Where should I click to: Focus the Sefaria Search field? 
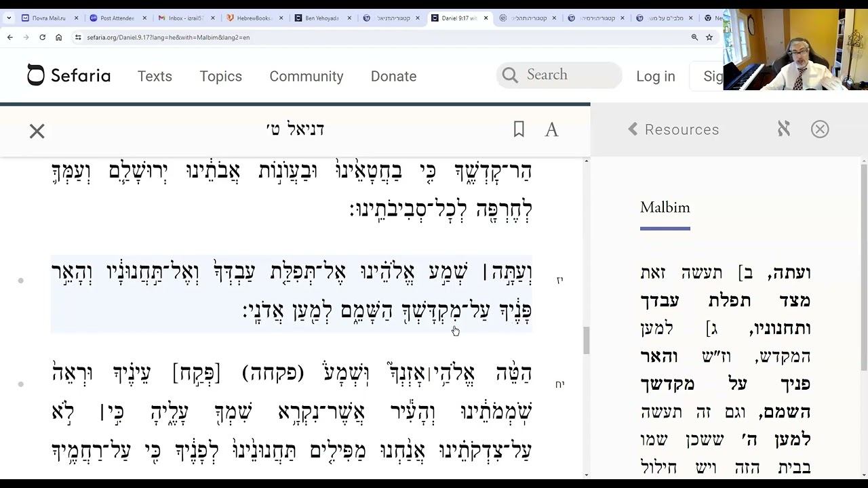[x=559, y=75]
